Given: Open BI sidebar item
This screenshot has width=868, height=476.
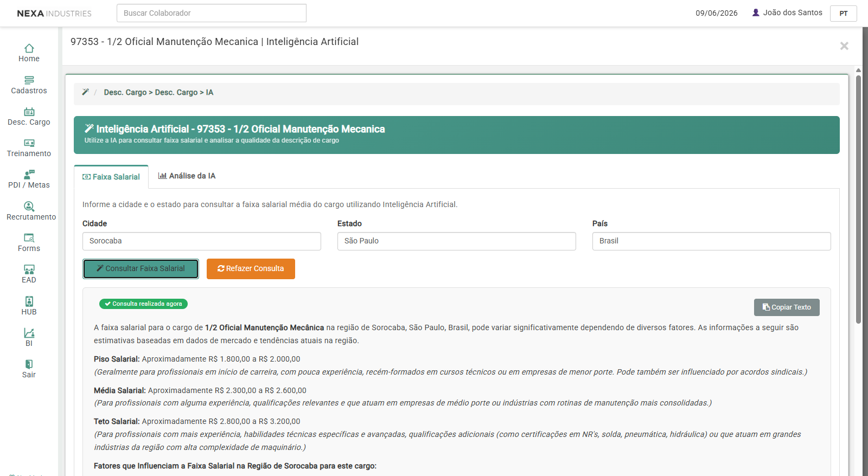Looking at the screenshot, I should click(x=29, y=338).
